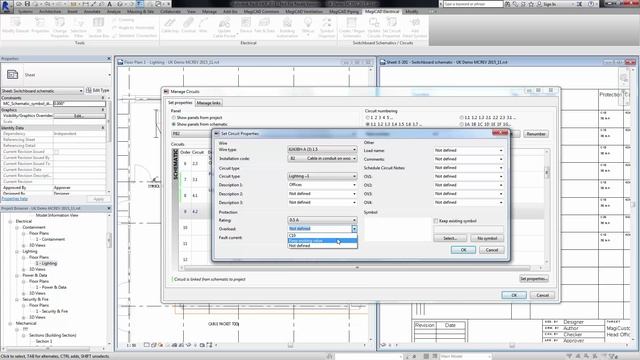640x360 pixels.
Task: Click the Change Properties ribbon tool
Action: [x=60, y=27]
